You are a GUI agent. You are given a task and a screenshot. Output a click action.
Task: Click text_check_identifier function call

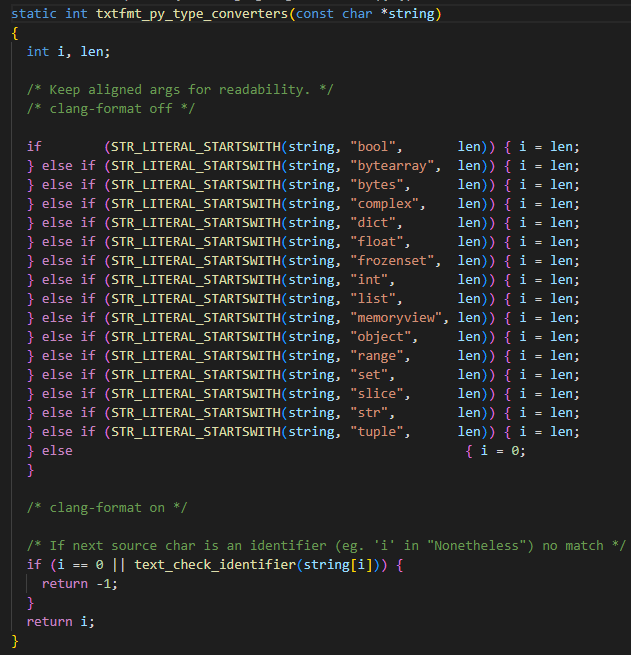tap(215, 565)
